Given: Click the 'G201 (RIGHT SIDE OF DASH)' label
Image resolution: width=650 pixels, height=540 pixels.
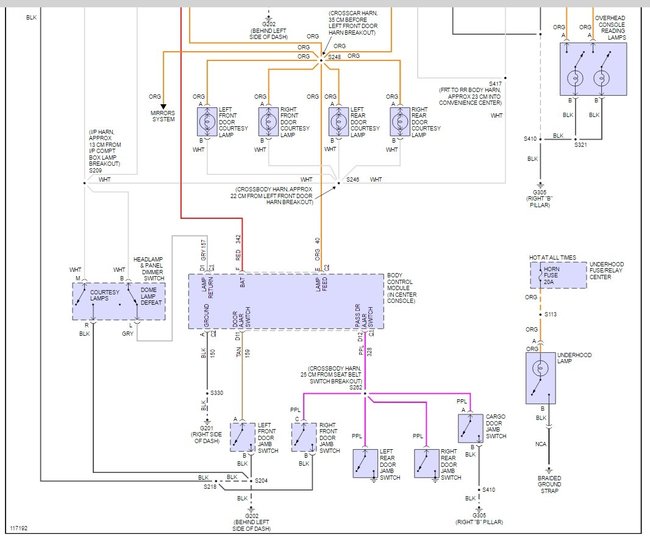Looking at the screenshot, I should [x=206, y=434].
